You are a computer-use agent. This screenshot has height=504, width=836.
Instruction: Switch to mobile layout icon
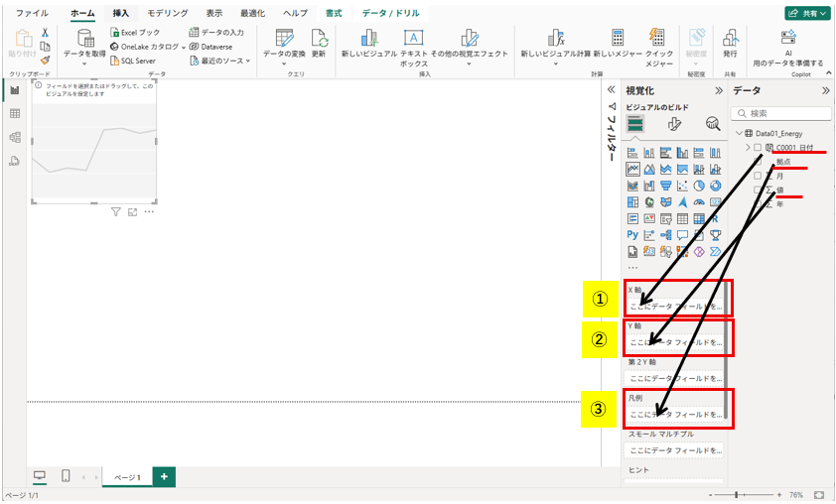tap(66, 476)
